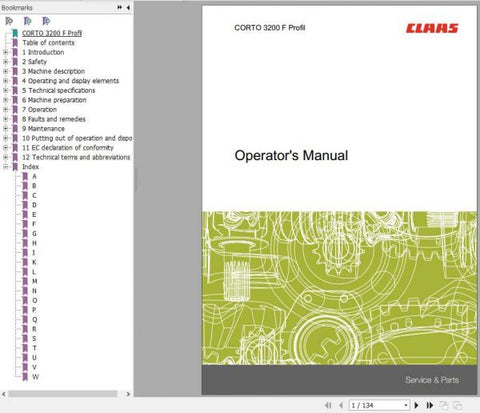Expand the 7 Operation bookmark
The width and height of the screenshot is (480, 413).
(x=5, y=110)
